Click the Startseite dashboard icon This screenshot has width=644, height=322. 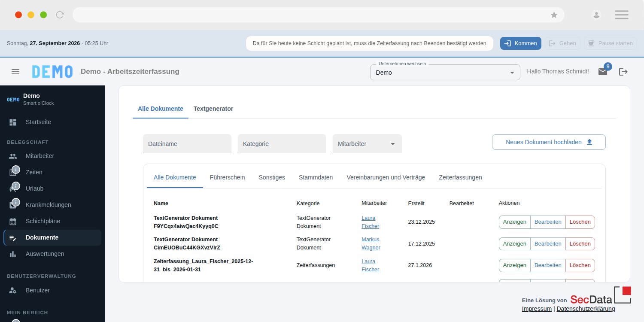(13, 122)
